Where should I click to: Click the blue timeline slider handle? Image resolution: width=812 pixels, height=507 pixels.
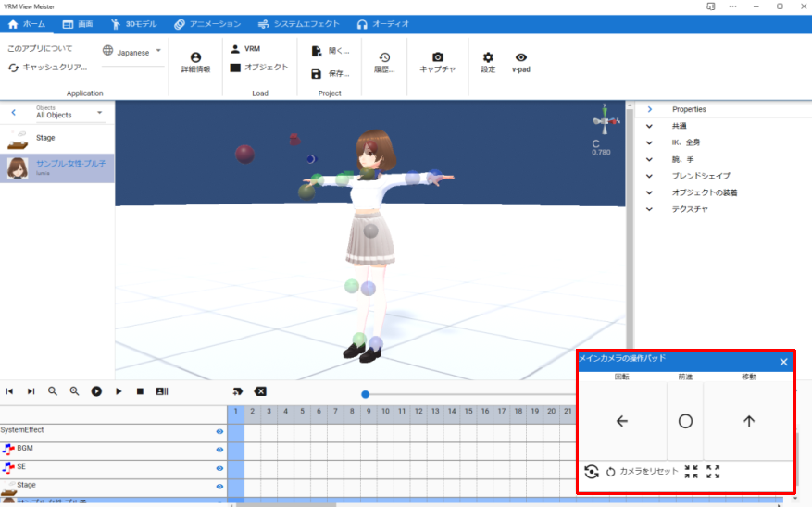365,394
